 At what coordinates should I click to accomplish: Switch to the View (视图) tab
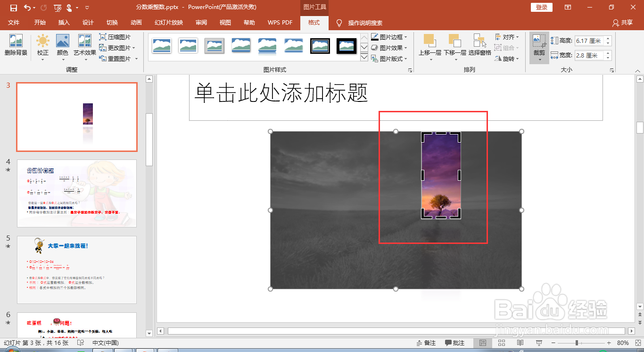[x=225, y=23]
